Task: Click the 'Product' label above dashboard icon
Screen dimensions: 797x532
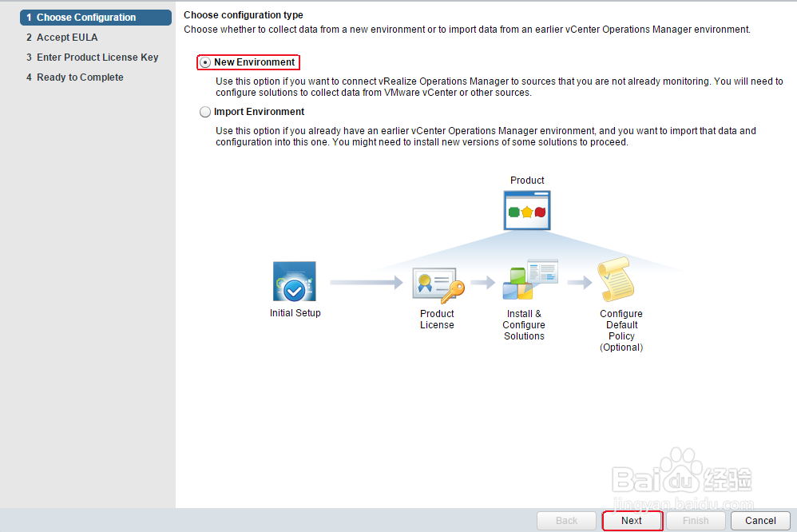Action: coord(527,181)
